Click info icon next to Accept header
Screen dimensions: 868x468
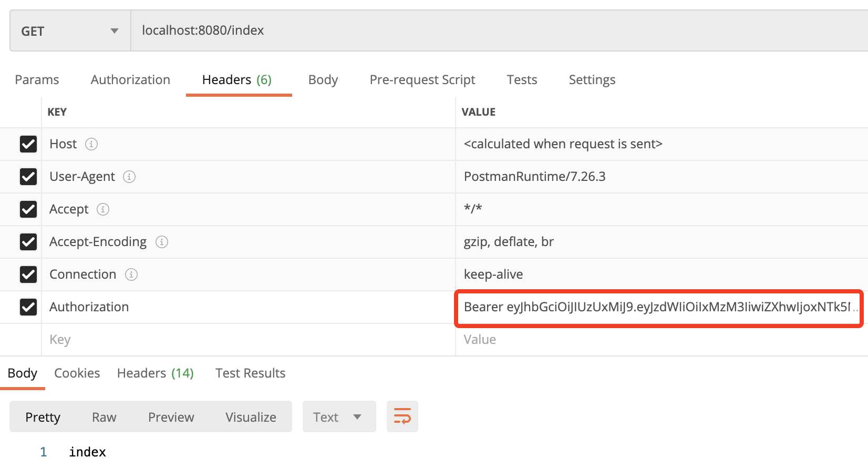point(103,209)
